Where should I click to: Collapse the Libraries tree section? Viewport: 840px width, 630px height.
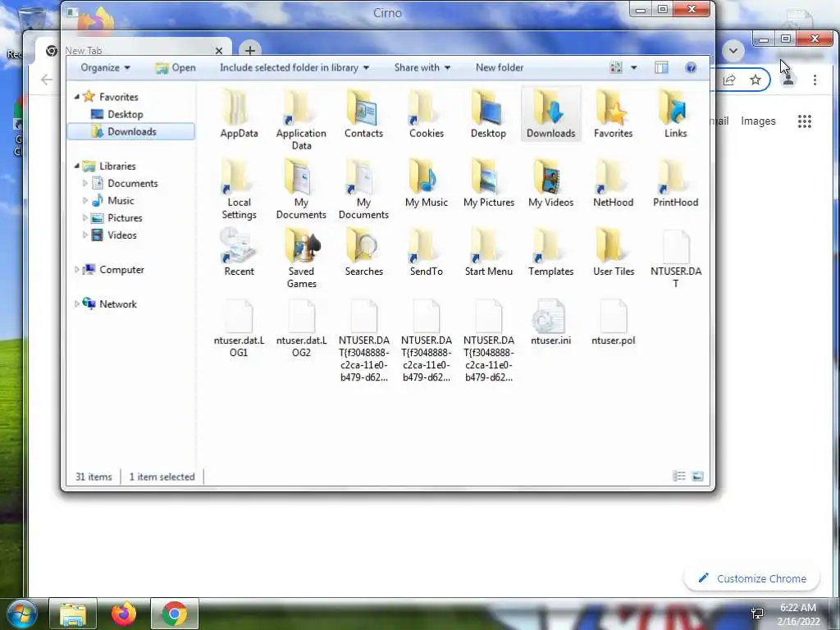76,166
